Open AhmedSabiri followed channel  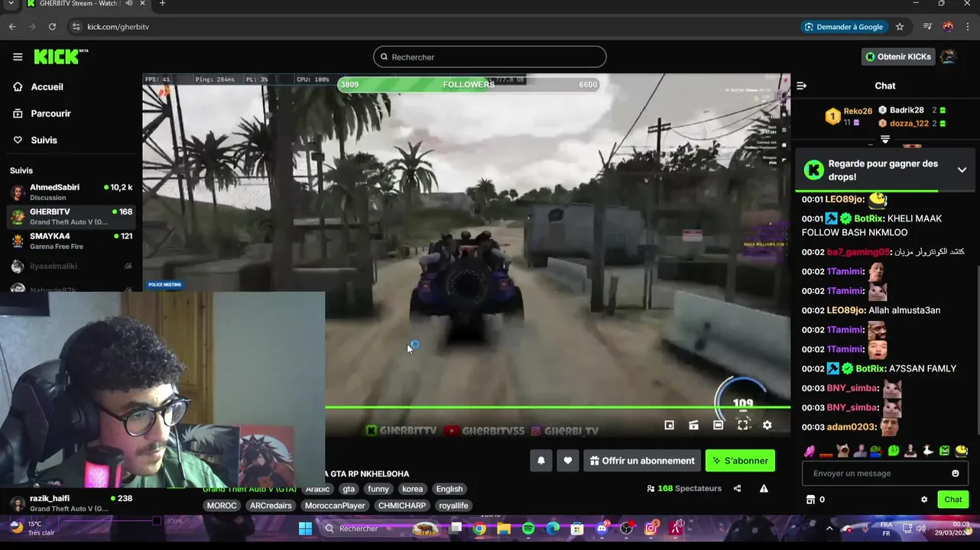click(71, 192)
